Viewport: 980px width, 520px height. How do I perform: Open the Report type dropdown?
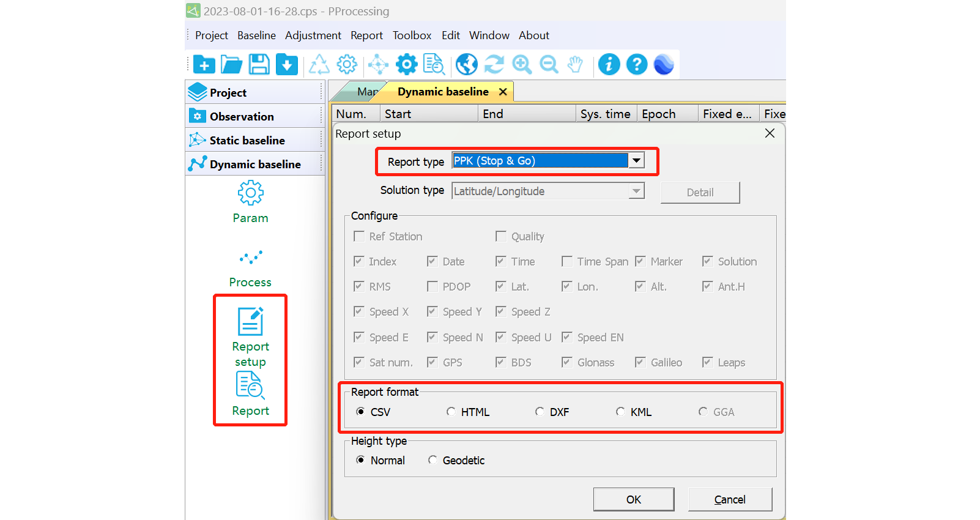click(x=636, y=161)
